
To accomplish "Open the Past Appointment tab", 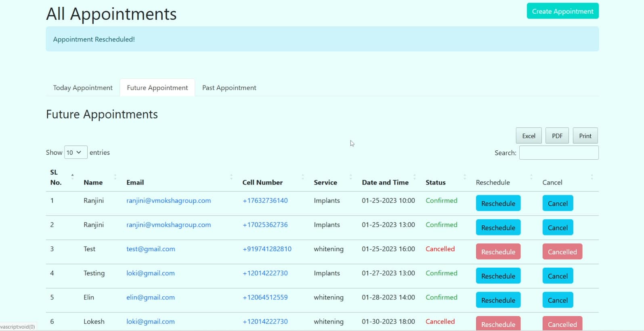I will 229,88.
